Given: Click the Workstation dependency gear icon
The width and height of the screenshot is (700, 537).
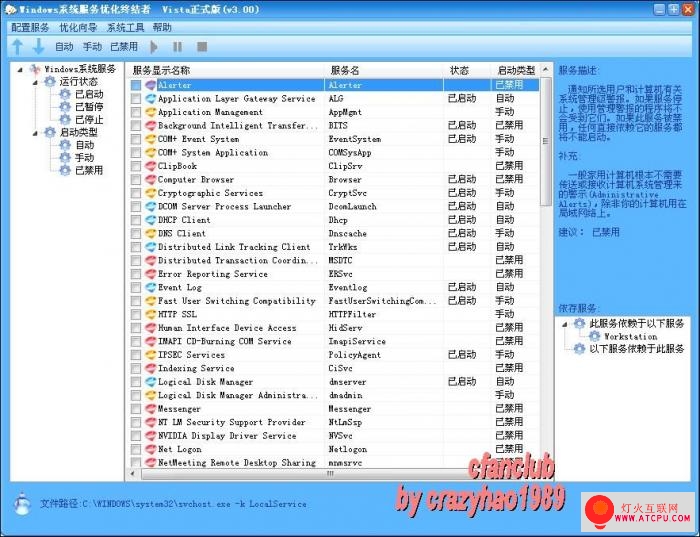Looking at the screenshot, I should (x=594, y=336).
